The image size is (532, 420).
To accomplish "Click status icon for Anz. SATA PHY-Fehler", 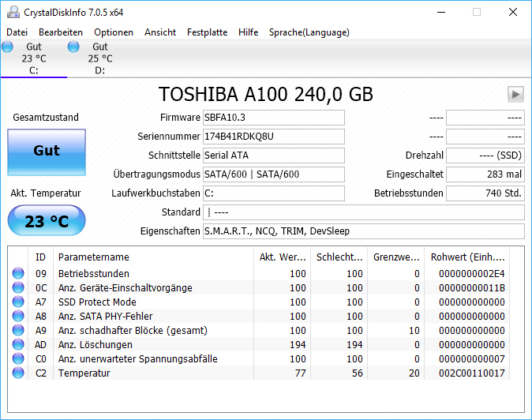I will pos(18,317).
